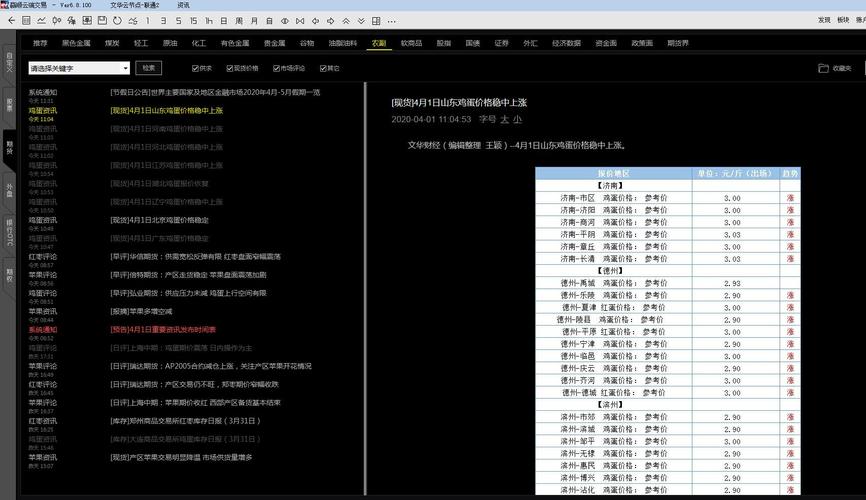Select the daily 日 period button
Image resolution: width=866 pixels, height=500 pixels.
[224, 20]
